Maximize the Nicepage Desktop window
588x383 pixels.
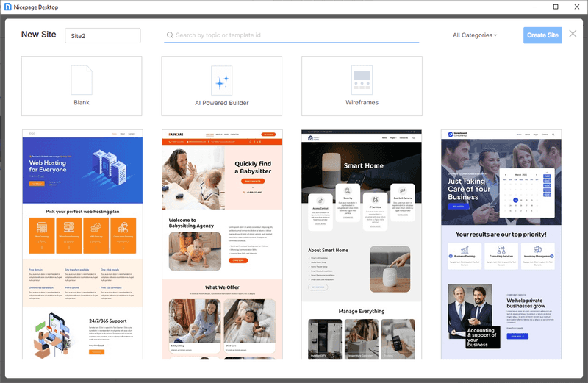pyautogui.click(x=556, y=7)
